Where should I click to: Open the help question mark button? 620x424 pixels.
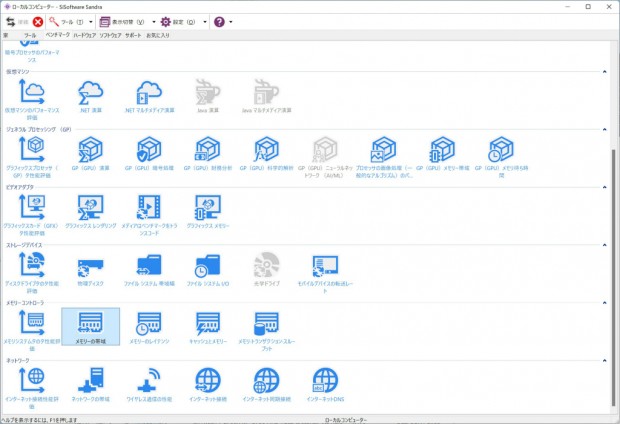tap(219, 21)
